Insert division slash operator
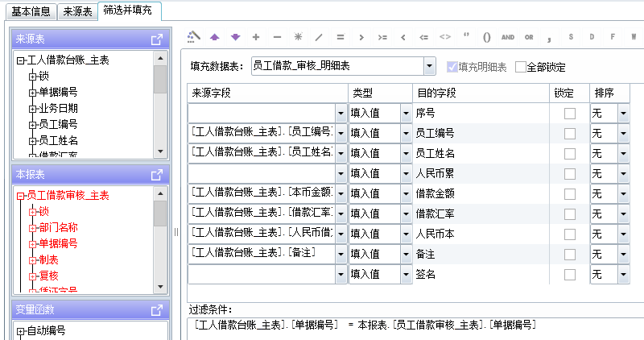Image resolution: width=644 pixels, height=340 pixels. [319, 37]
